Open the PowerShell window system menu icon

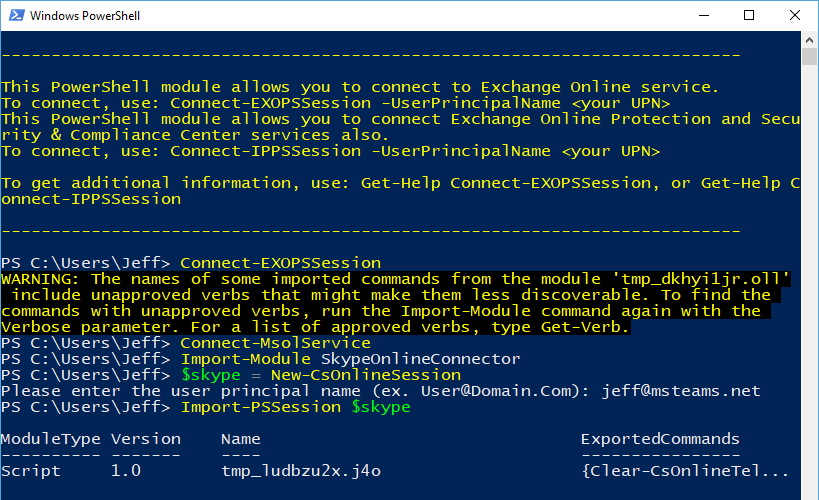(x=16, y=15)
